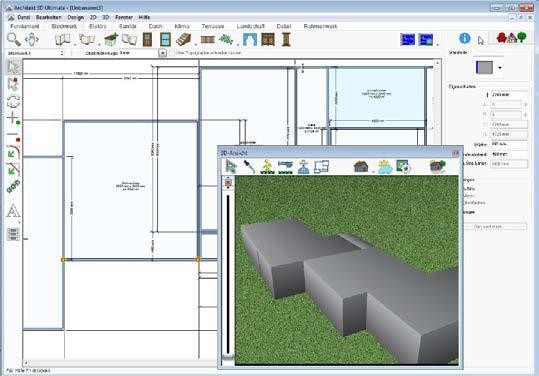
Task: Open dropdown arrow next to blue view icons
Action: point(437,45)
